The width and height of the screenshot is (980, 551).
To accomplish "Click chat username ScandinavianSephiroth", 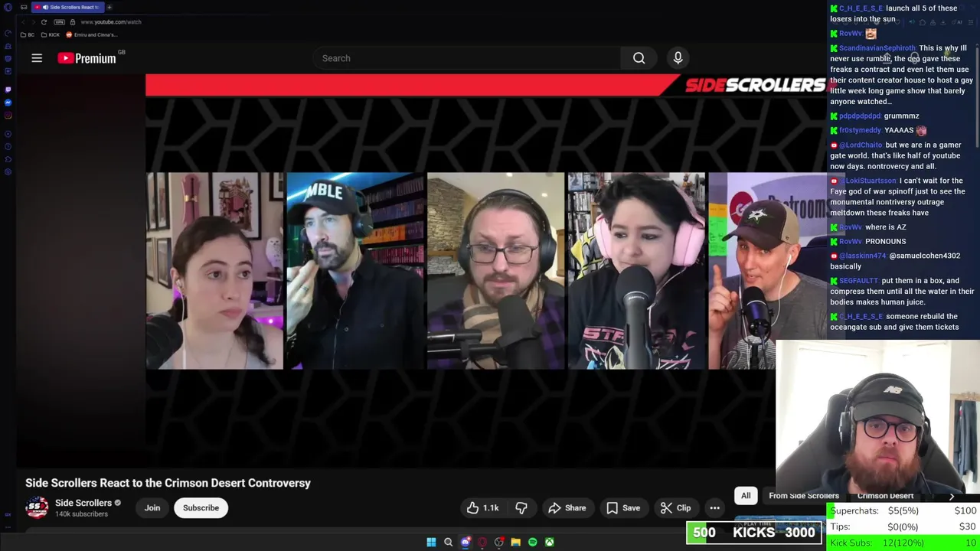I will coord(877,47).
